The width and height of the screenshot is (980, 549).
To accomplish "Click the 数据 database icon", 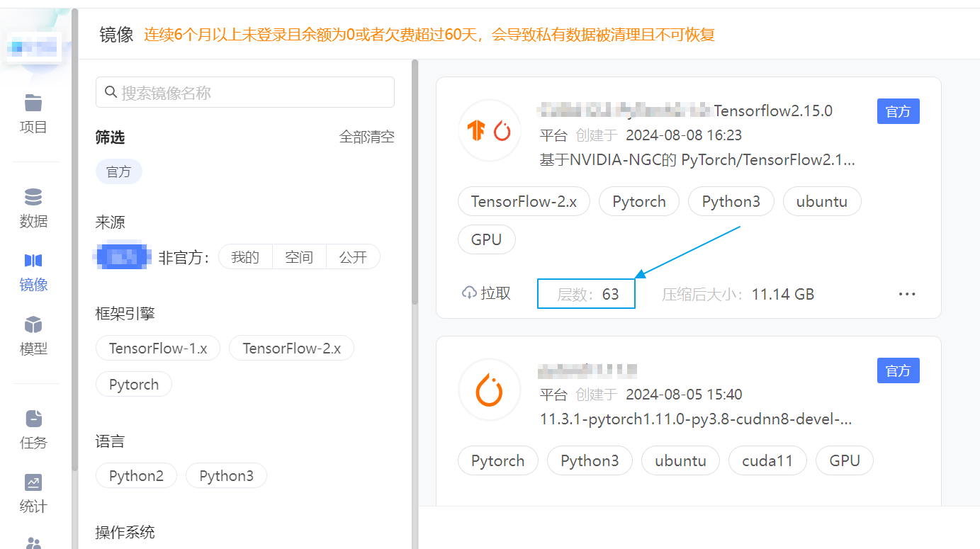I will 33,197.
